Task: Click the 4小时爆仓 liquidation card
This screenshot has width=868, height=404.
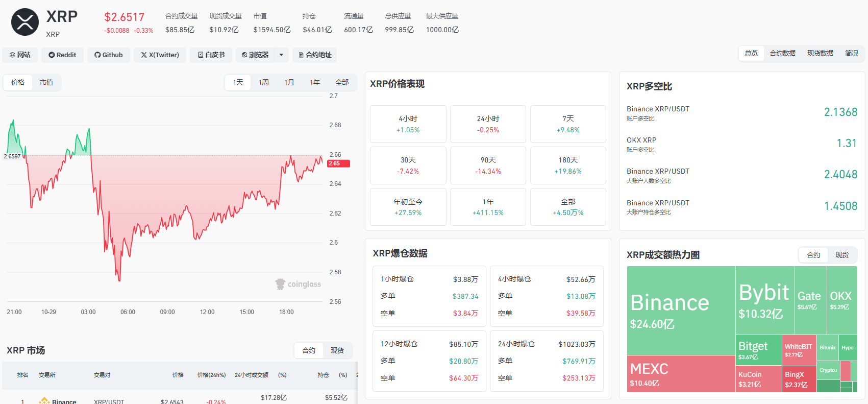Action: click(x=547, y=296)
